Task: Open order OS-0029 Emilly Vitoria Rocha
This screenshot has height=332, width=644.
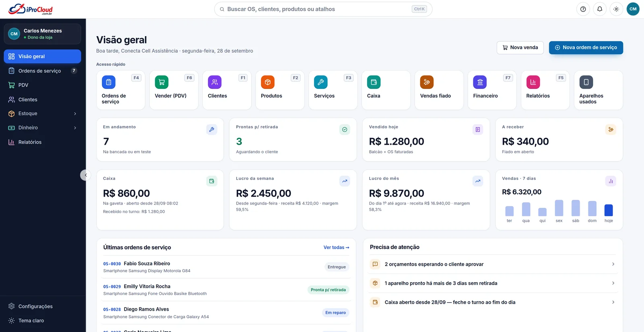Action: pyautogui.click(x=227, y=290)
